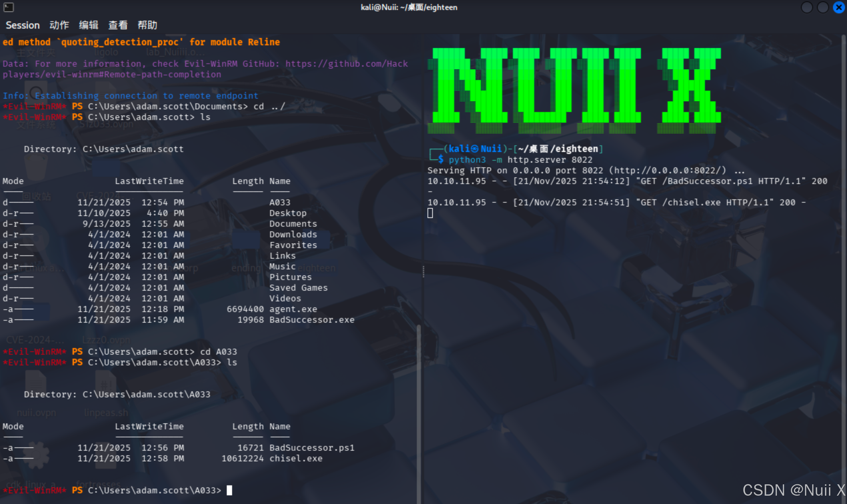This screenshot has width=847, height=504.
Task: Click the cursor at the A033 PowerShell prompt
Action: point(229,490)
